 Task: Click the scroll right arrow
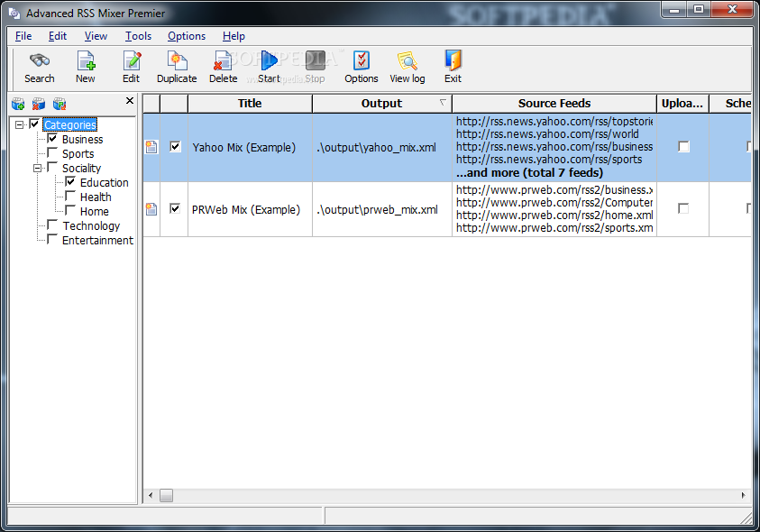click(x=744, y=495)
